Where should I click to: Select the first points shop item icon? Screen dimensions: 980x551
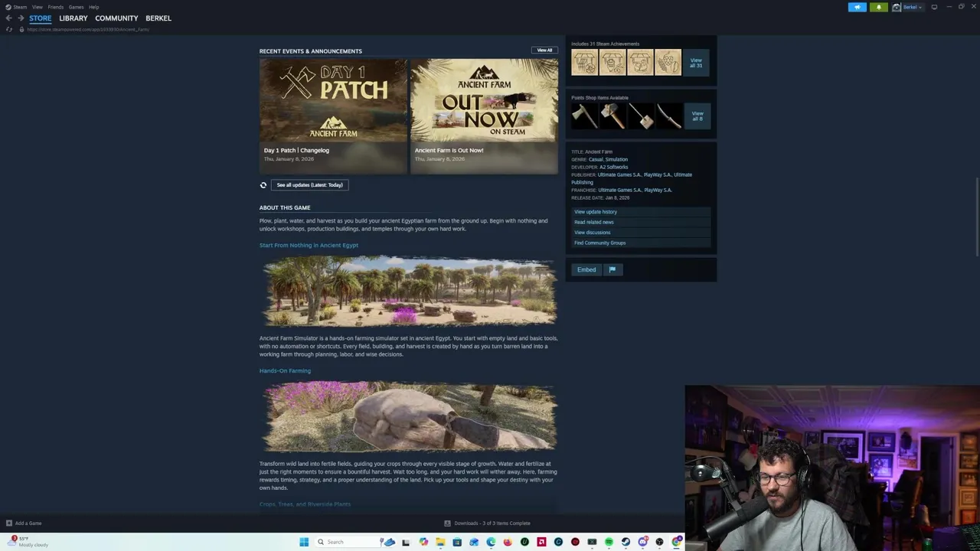584,116
